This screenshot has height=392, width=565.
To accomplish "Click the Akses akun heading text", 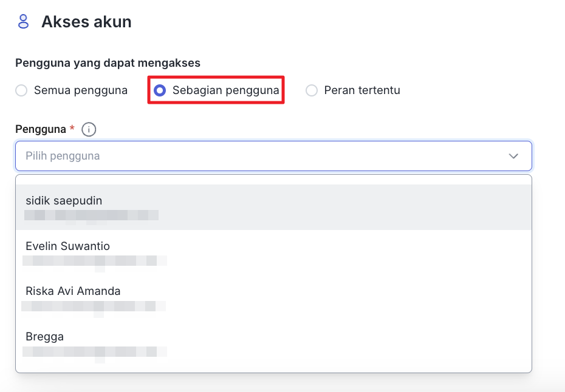I will tap(86, 22).
